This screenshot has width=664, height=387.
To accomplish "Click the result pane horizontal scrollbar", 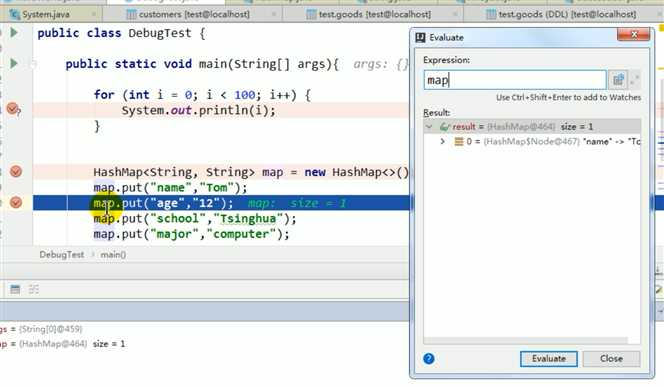I will point(525,340).
